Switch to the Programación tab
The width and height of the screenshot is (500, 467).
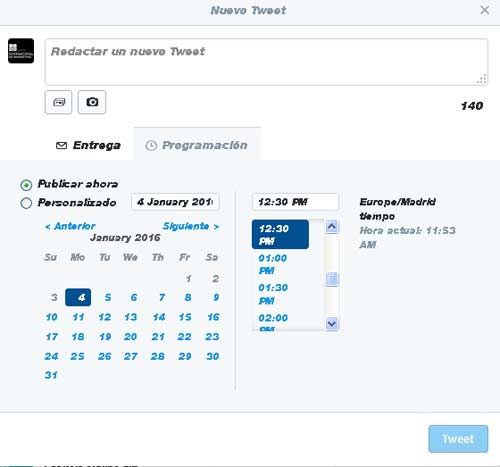(197, 145)
